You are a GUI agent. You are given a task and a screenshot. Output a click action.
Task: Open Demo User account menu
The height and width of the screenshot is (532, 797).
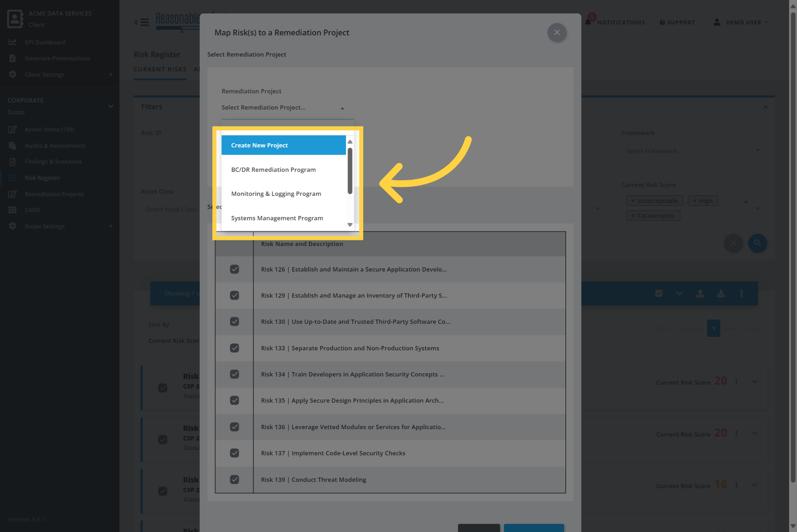click(741, 22)
